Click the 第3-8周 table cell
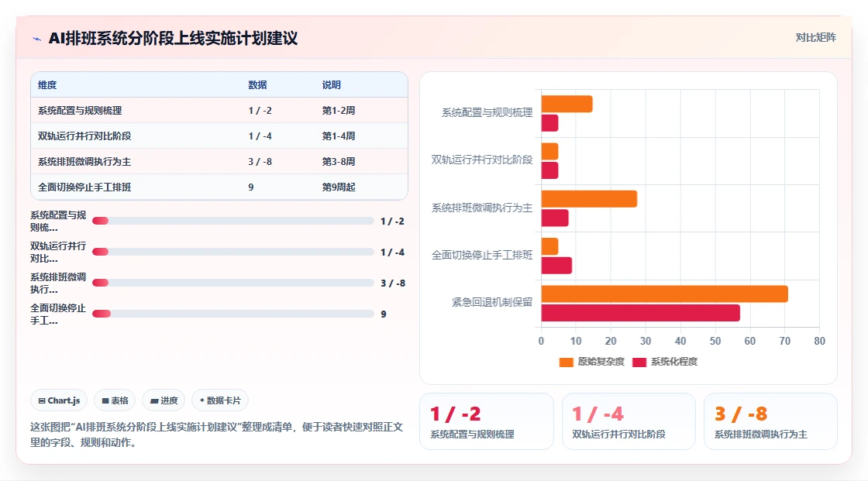 (x=338, y=162)
